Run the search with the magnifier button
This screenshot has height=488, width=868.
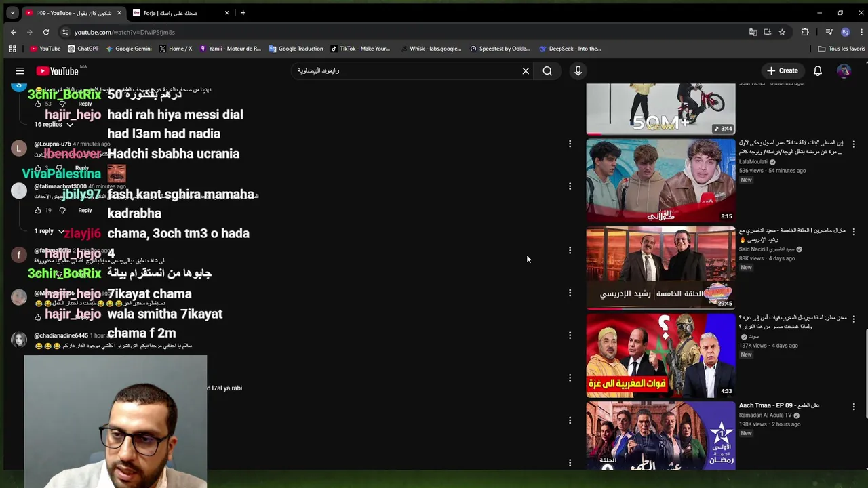click(547, 70)
